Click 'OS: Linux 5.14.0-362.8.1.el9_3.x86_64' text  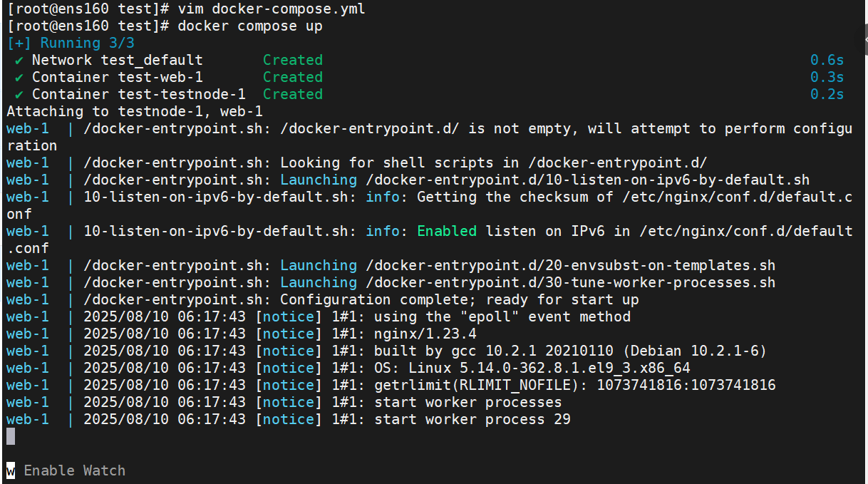pyautogui.click(x=532, y=368)
